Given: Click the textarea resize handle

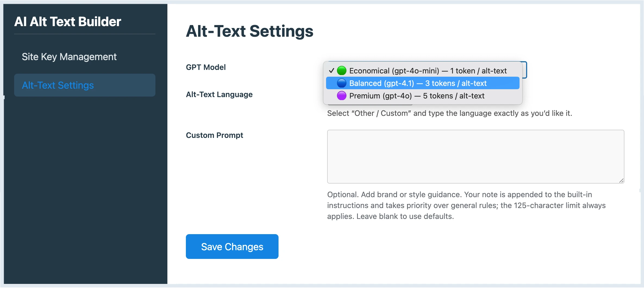Looking at the screenshot, I should tap(621, 180).
